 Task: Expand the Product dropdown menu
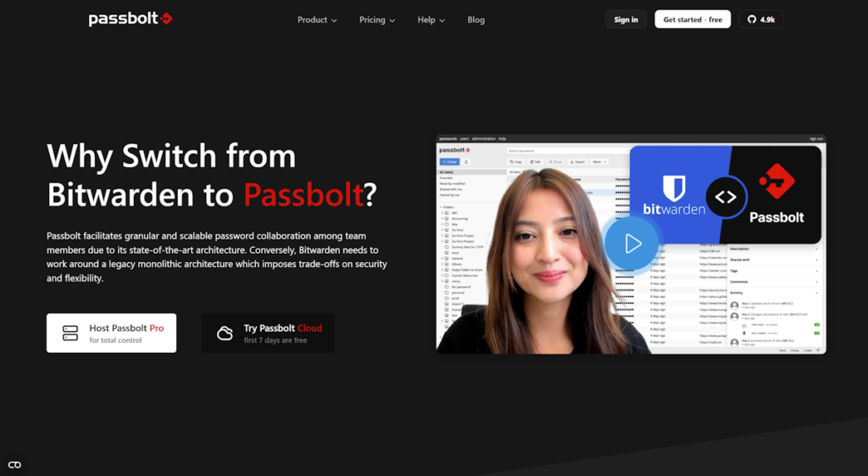pyautogui.click(x=317, y=20)
